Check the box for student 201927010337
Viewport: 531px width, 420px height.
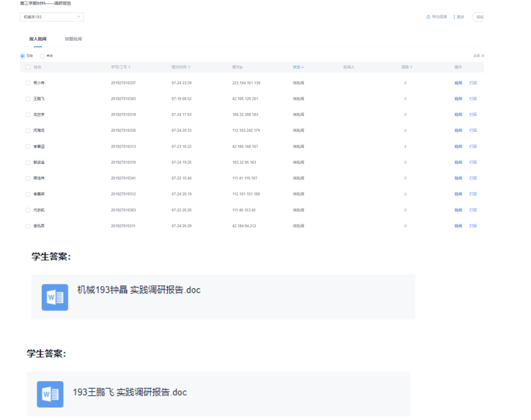coord(28,83)
